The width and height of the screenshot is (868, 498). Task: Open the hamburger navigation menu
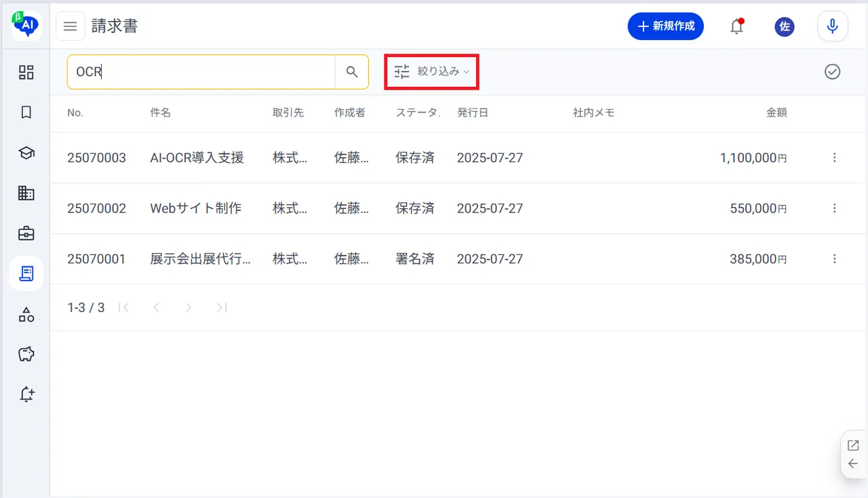click(x=71, y=26)
